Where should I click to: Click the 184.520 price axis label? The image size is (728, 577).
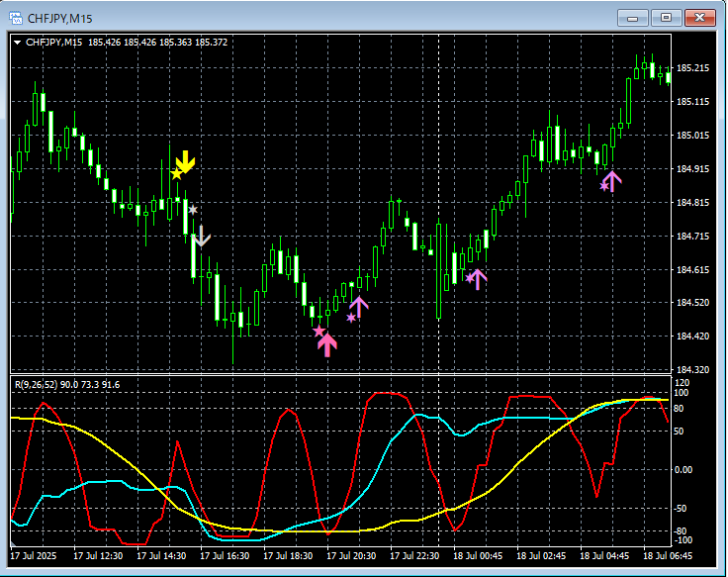pyautogui.click(x=692, y=303)
